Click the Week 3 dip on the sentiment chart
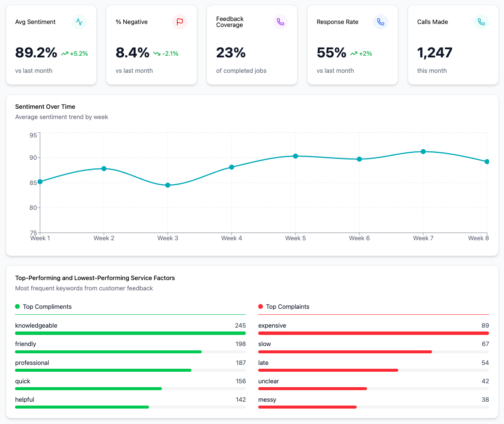This screenshot has height=424, width=504. (168, 185)
